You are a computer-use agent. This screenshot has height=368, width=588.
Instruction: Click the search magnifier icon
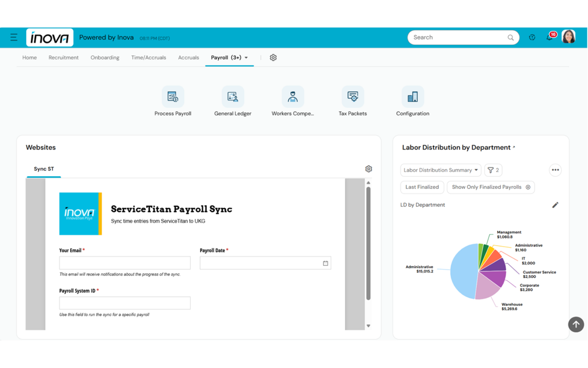pyautogui.click(x=510, y=38)
